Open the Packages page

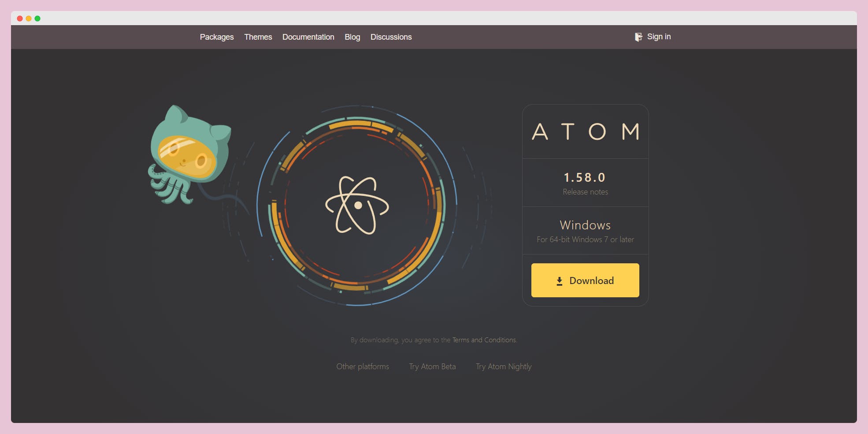(x=216, y=37)
